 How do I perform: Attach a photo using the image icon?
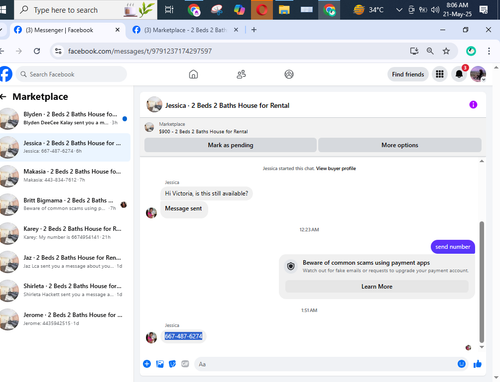tap(160, 364)
